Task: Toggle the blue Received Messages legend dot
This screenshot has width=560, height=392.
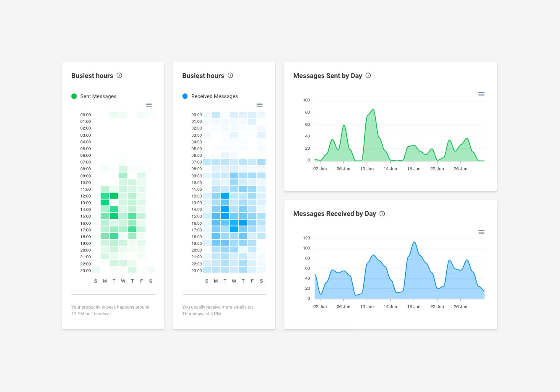Action: [x=185, y=96]
